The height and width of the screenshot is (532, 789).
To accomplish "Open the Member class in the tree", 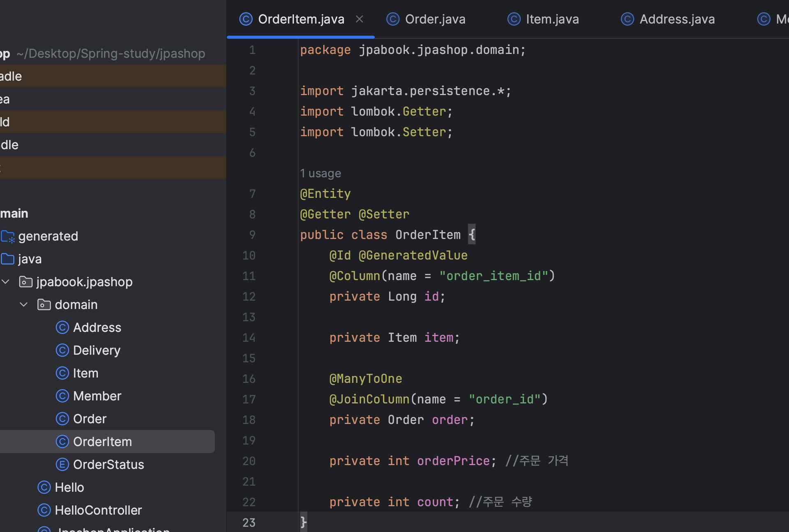I will point(97,396).
